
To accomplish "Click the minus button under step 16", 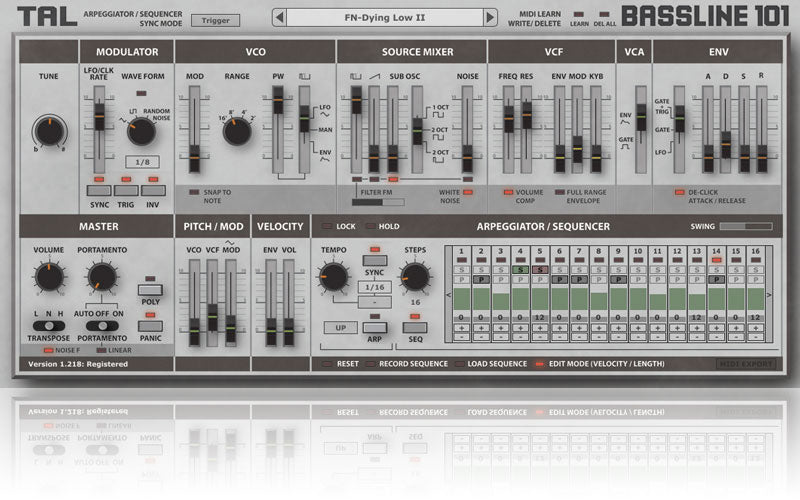I will 756,337.
